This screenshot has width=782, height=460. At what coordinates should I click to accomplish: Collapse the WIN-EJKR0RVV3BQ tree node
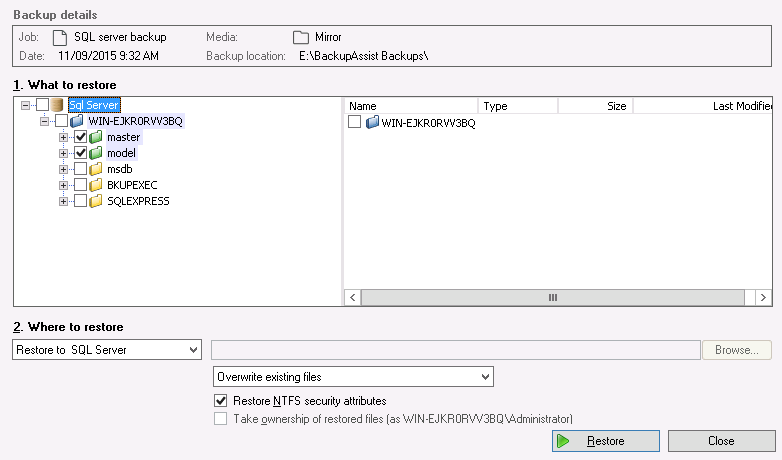tap(44, 121)
